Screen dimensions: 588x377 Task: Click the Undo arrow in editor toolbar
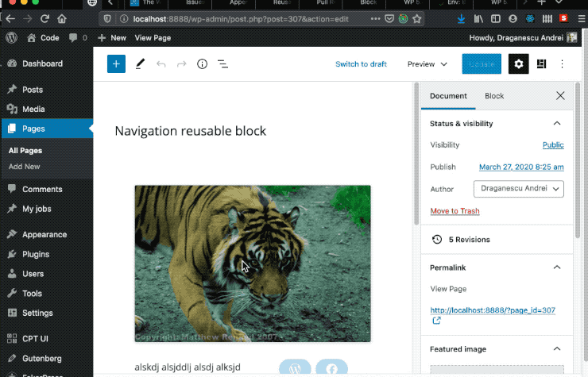point(161,64)
